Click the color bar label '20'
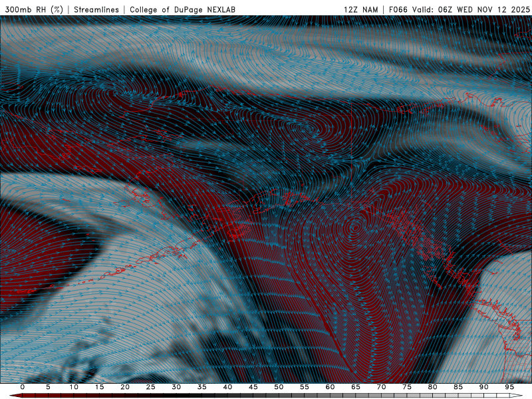Viewport: 532px width, 399px height. [x=125, y=387]
